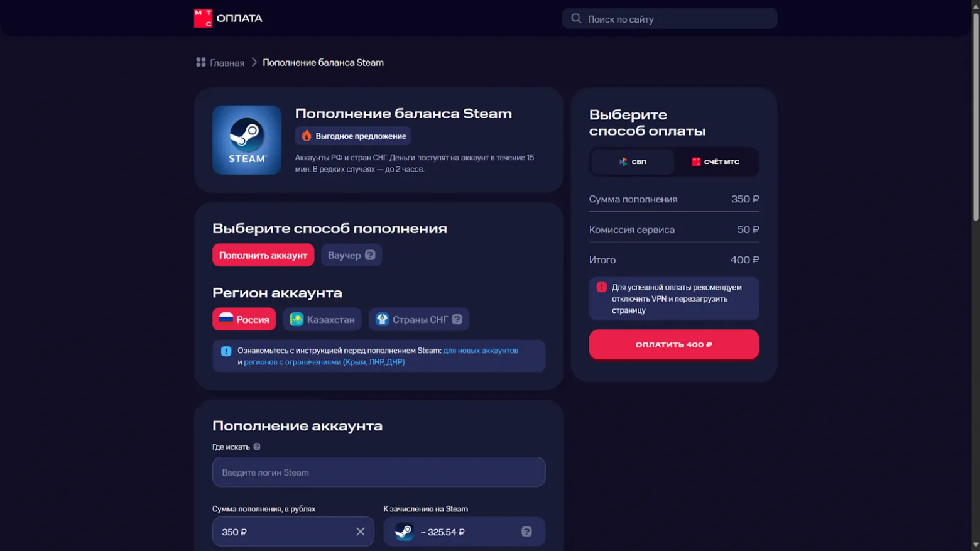The image size is (980, 551).
Task: Select Казахстан as the account region
Action: pos(322,319)
